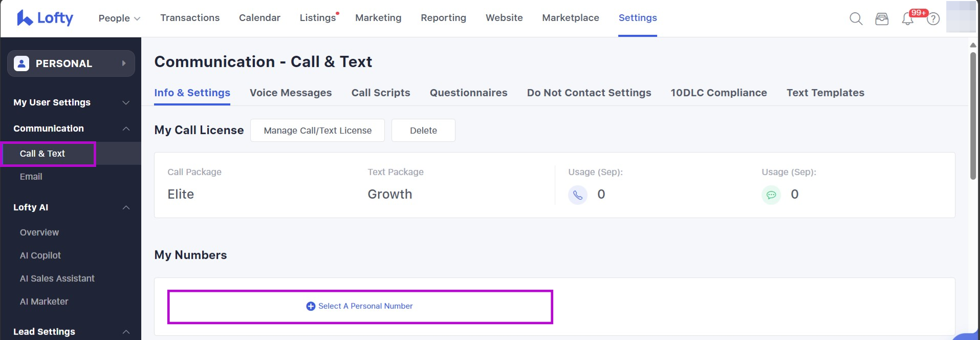
Task: Click the page vertical scrollbar
Action: click(973, 115)
